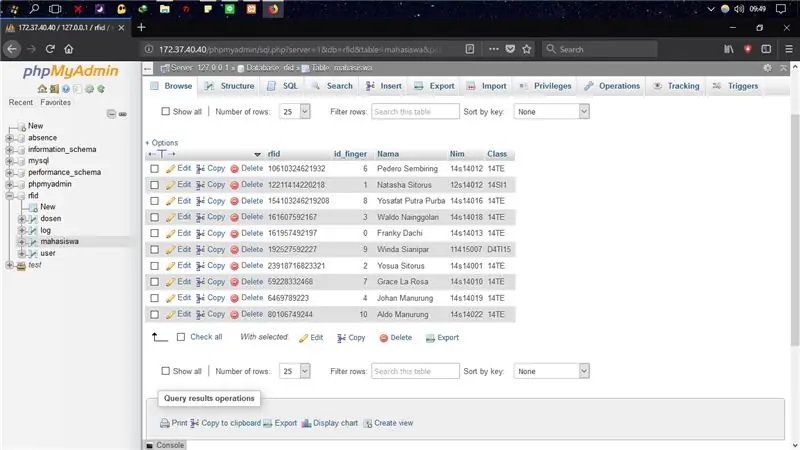Open the Console bar at bottom
This screenshot has width=800, height=450.
[x=165, y=445]
